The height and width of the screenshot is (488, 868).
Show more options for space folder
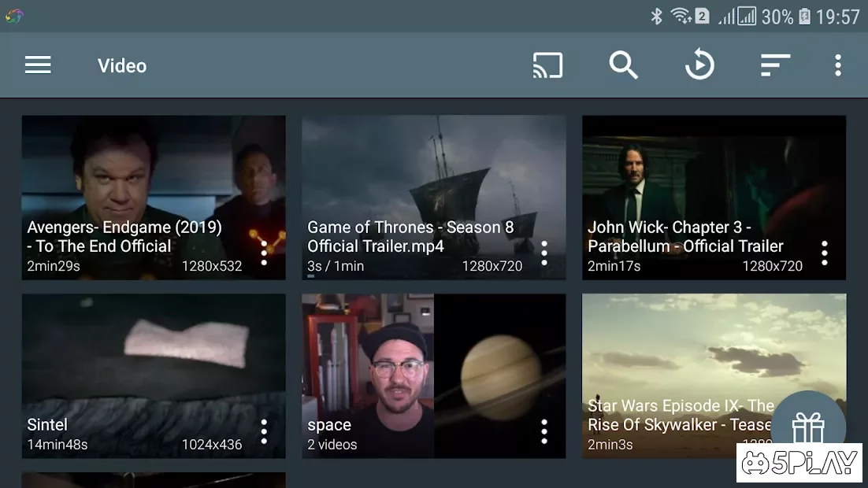544,431
